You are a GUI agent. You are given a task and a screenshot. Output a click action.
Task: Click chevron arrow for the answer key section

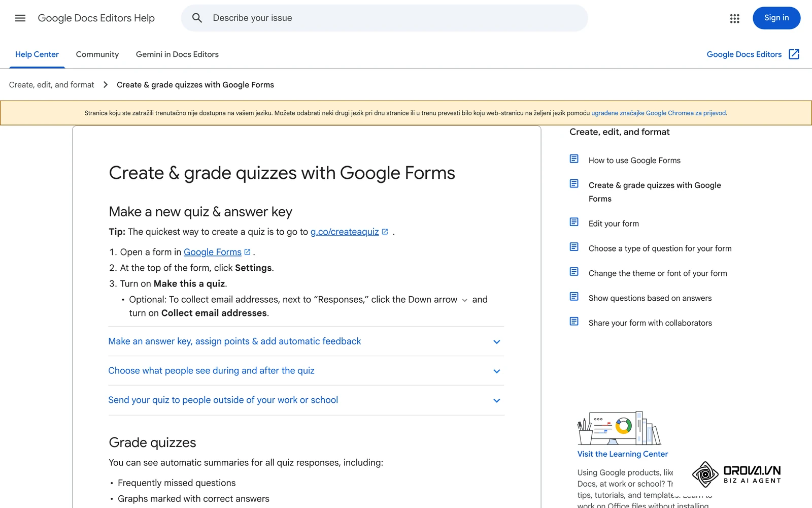[497, 342]
